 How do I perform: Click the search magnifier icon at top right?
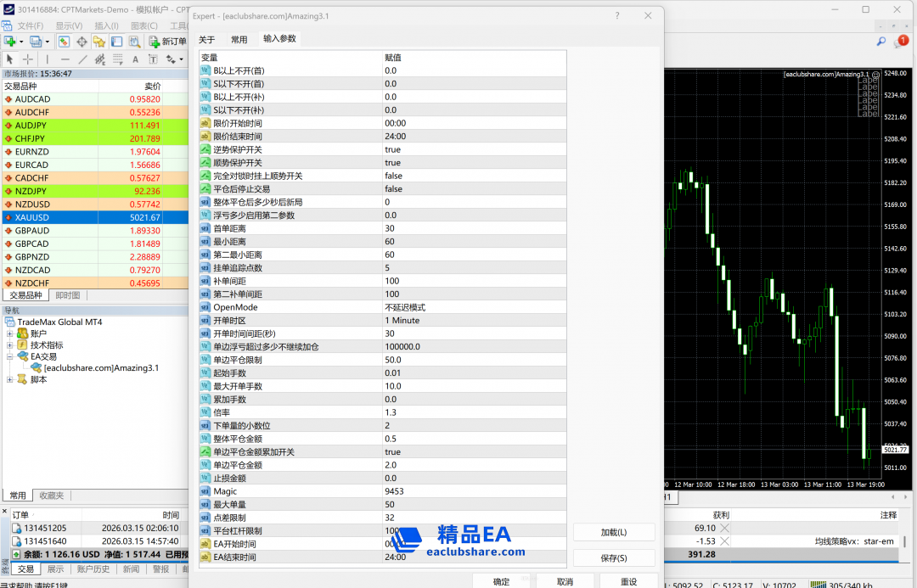[x=881, y=42]
